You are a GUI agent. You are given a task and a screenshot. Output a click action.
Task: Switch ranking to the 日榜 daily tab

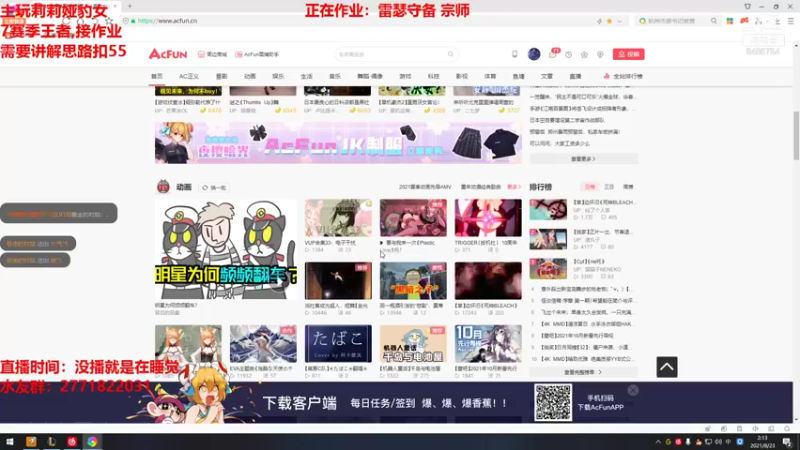[x=590, y=187]
